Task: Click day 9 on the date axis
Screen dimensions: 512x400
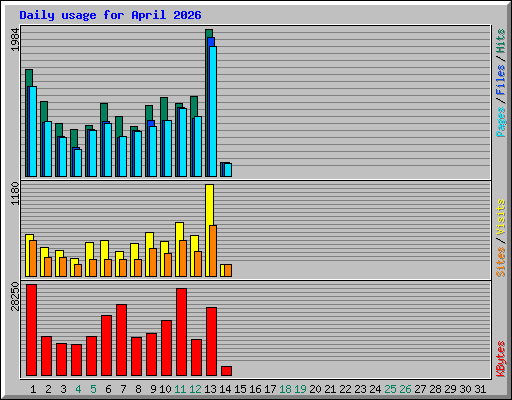Action: click(x=153, y=389)
